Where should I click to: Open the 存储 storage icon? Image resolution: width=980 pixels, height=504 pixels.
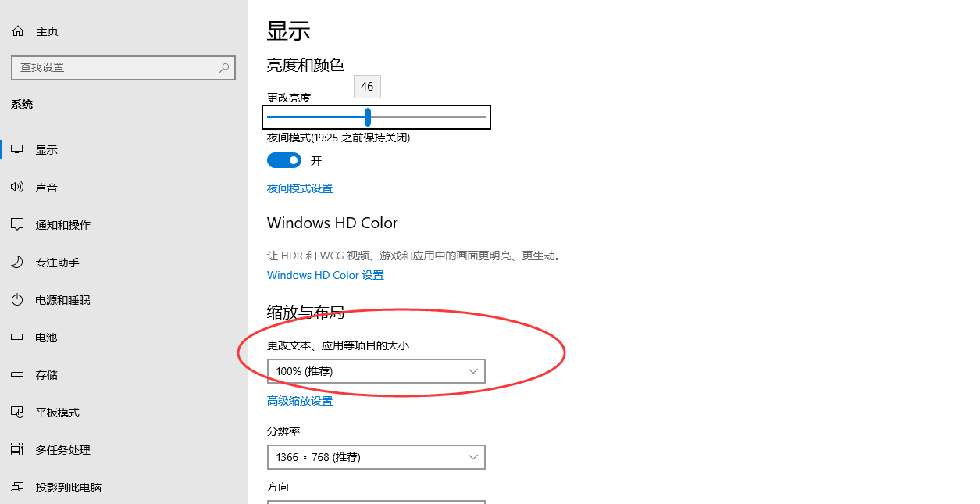coord(17,374)
